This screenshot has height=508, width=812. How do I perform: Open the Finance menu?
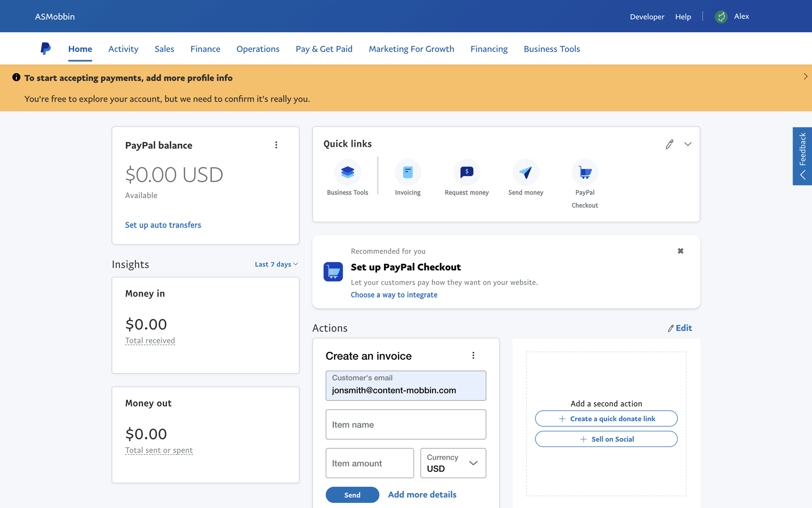[x=205, y=49]
